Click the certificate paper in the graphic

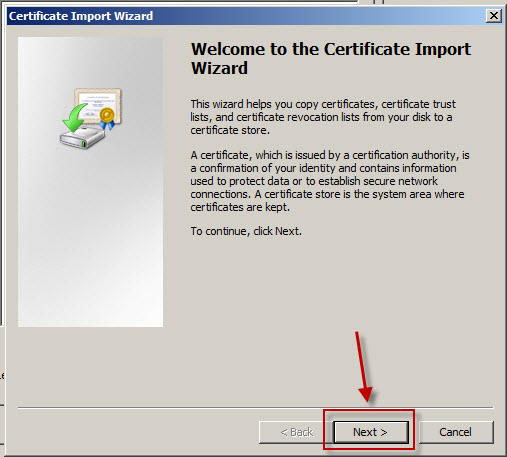[98, 105]
